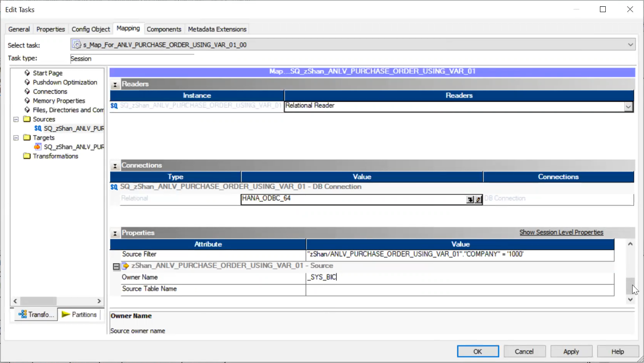Click properties scrollbar up arrow
644x363 pixels.
coord(631,244)
